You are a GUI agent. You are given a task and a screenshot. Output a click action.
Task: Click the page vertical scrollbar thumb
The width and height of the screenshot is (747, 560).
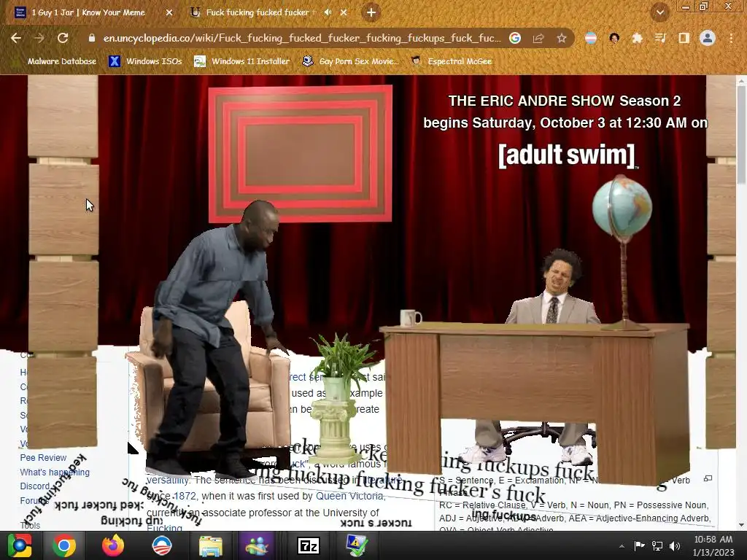tap(742, 136)
